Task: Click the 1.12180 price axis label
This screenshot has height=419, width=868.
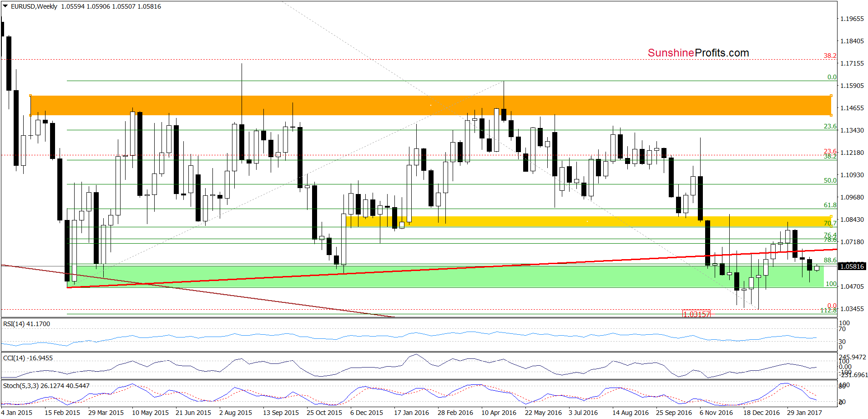Action: (x=852, y=153)
